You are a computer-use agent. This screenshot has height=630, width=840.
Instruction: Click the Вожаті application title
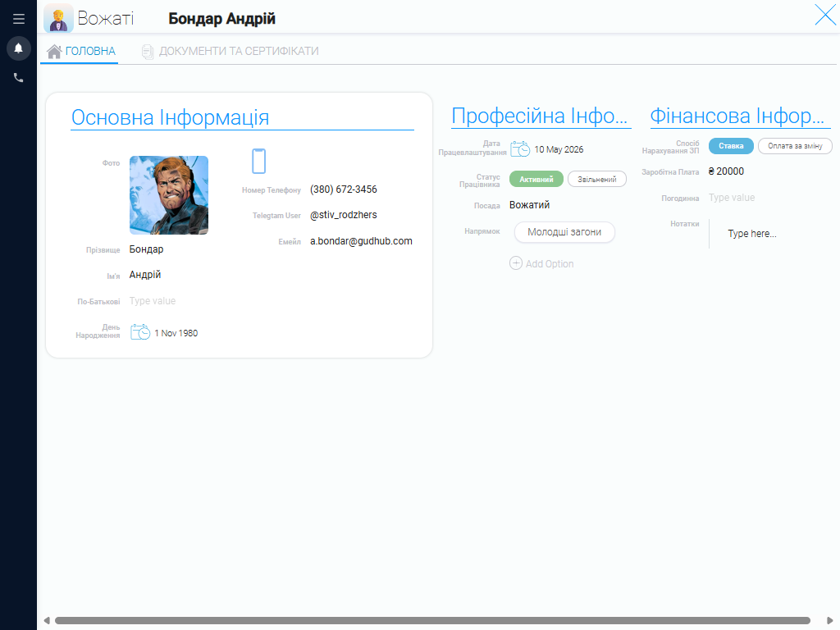click(106, 18)
